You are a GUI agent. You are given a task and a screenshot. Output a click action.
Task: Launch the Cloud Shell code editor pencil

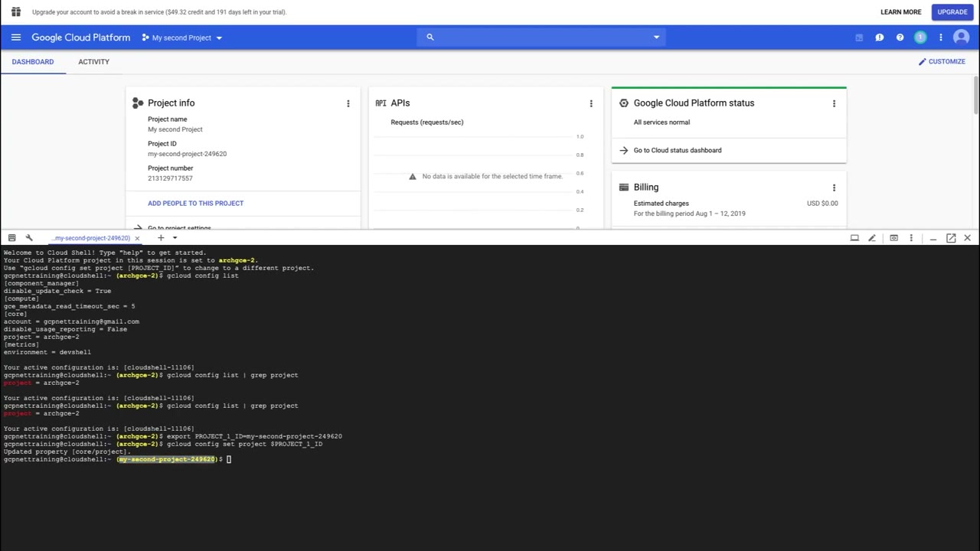pos(872,238)
